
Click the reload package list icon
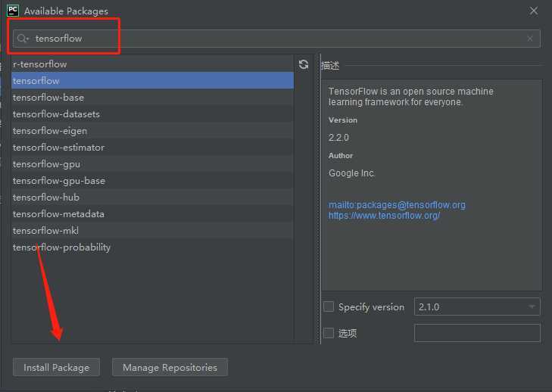click(304, 64)
